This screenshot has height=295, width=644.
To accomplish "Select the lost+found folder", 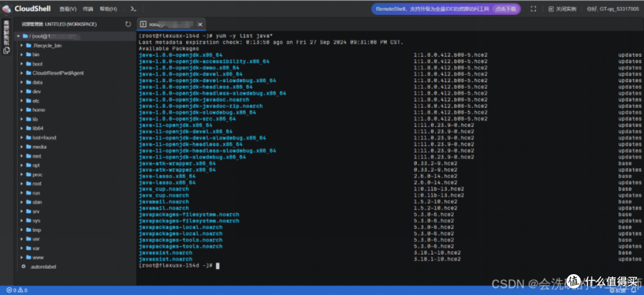I will [44, 138].
